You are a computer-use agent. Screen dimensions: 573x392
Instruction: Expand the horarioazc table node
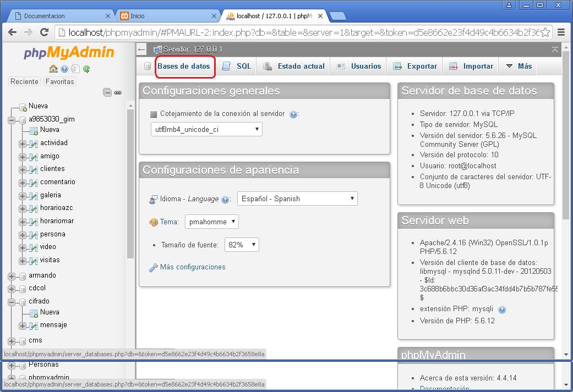[23, 209]
